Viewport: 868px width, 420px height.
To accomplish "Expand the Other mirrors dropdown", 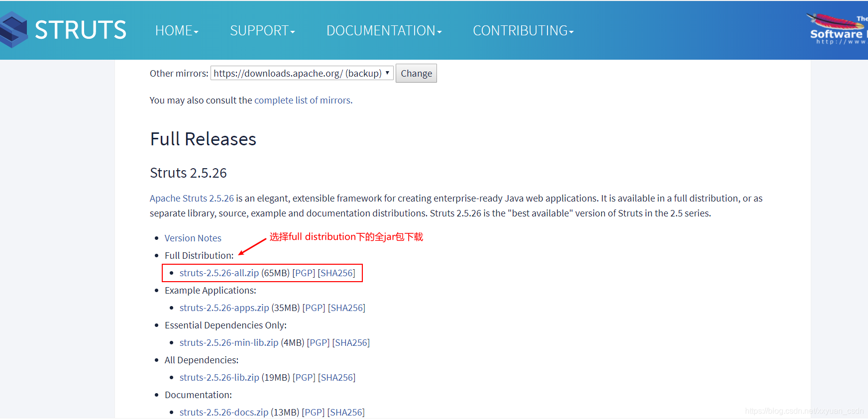I will click(302, 73).
